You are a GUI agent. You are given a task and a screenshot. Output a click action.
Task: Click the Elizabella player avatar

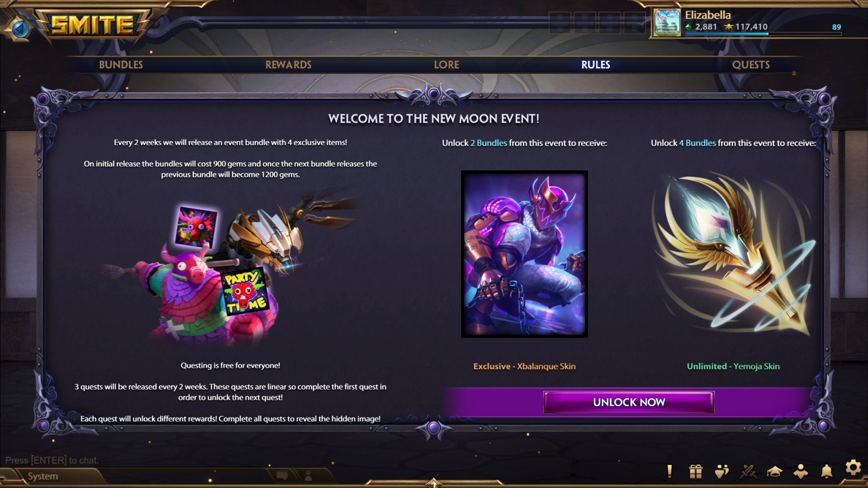667,22
